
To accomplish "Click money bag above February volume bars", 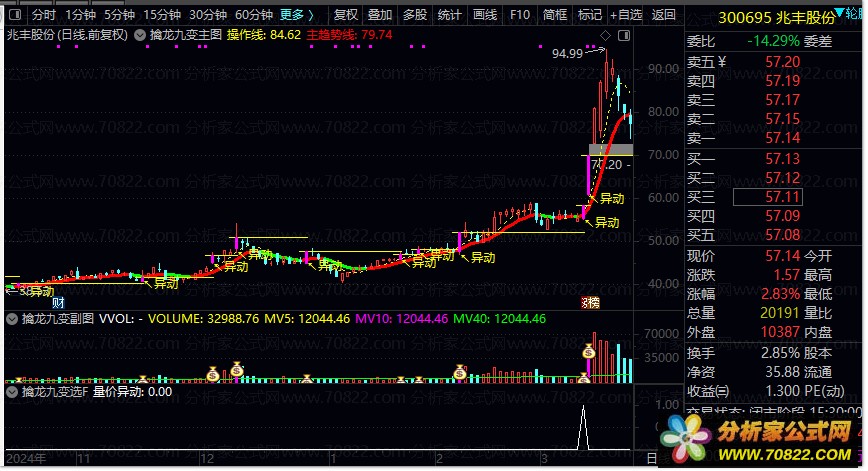I will coord(459,372).
